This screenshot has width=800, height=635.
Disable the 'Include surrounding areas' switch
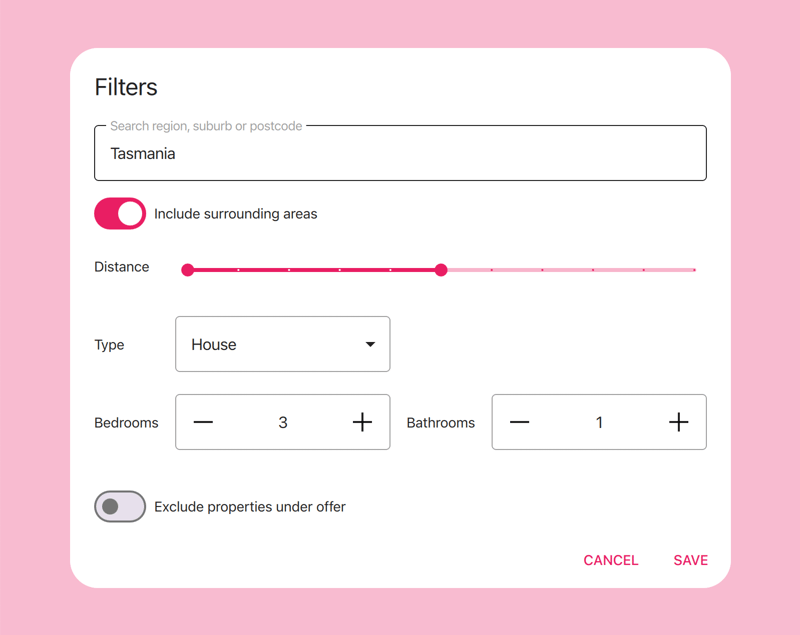pos(119,214)
